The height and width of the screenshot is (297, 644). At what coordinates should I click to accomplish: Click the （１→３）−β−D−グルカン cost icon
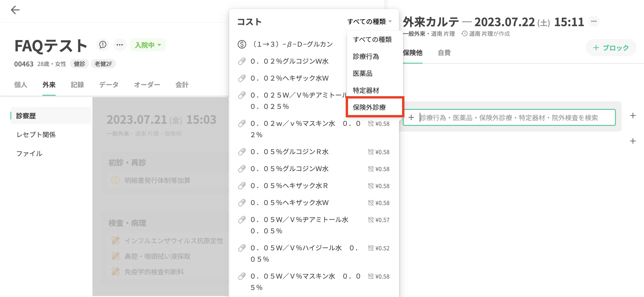pyautogui.click(x=242, y=44)
